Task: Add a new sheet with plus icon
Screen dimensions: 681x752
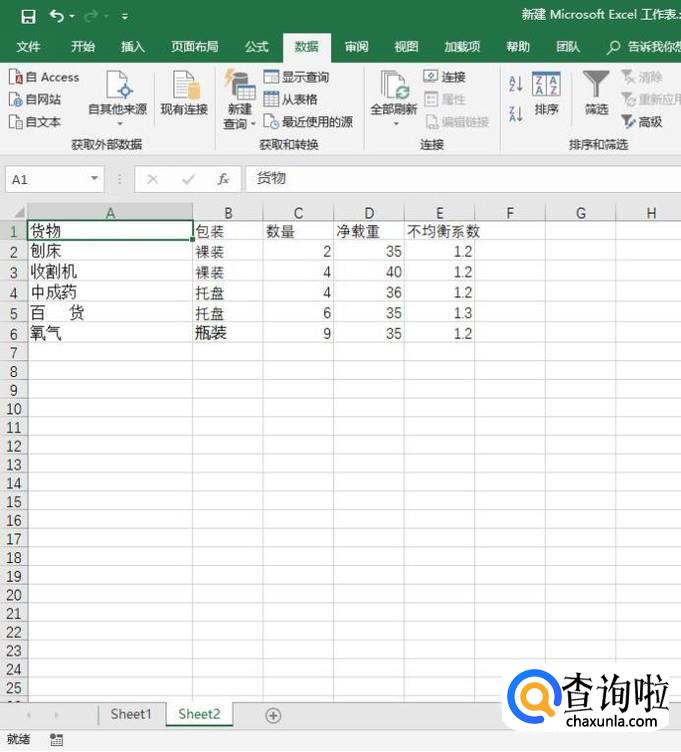Action: 273,716
